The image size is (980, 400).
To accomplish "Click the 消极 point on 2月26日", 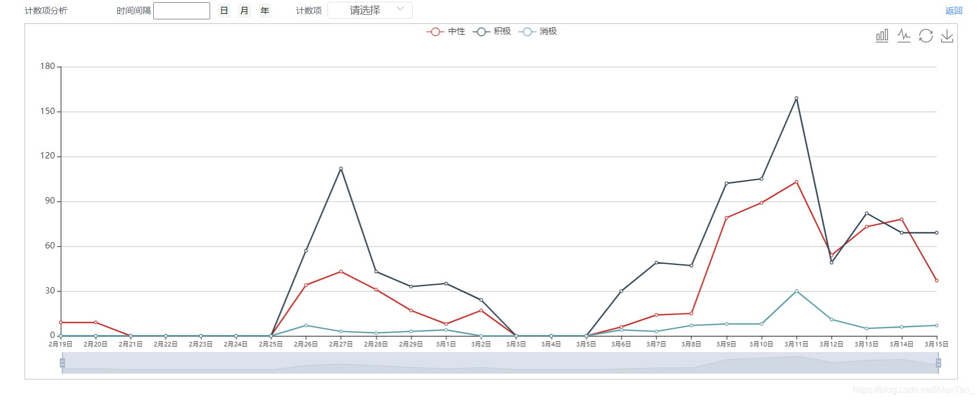I will [306, 325].
